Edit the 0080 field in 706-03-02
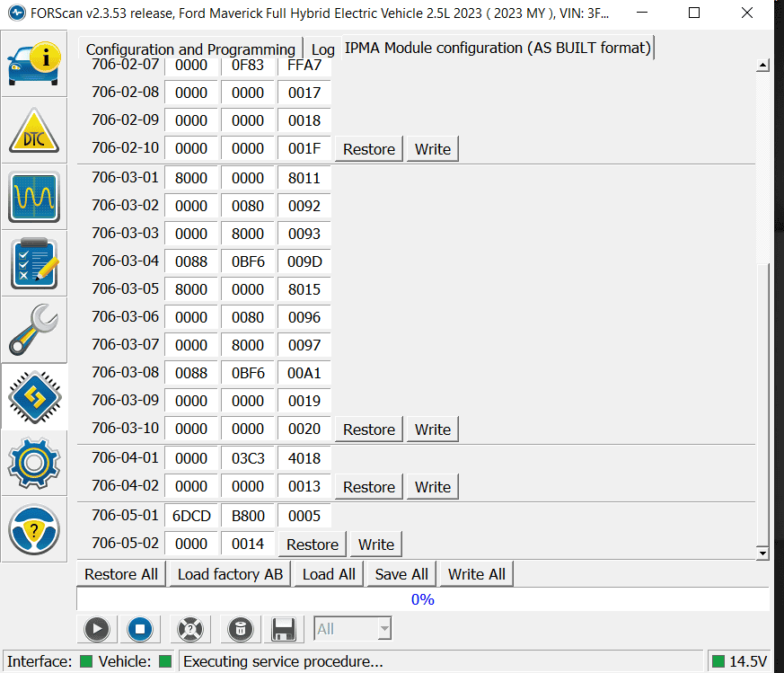 click(248, 206)
